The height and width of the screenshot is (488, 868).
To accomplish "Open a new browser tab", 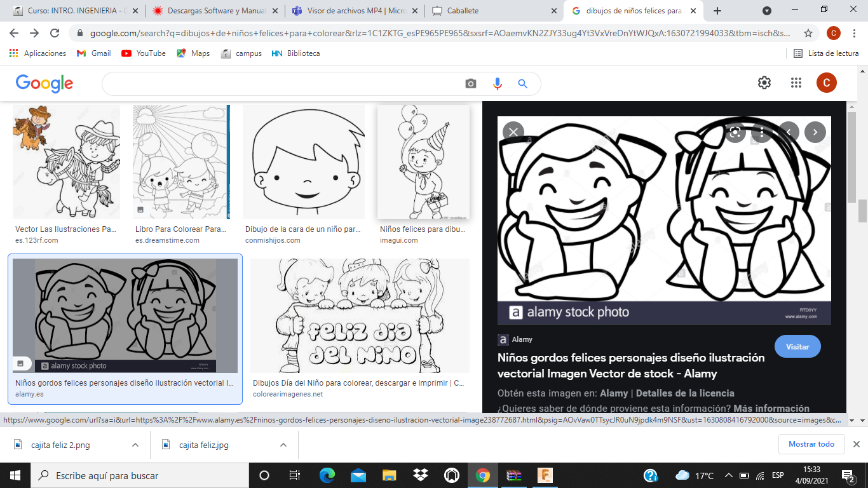I will [x=717, y=11].
